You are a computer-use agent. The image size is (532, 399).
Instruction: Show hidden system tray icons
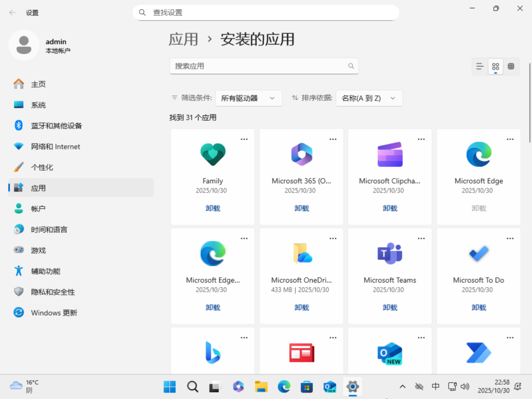(x=402, y=387)
